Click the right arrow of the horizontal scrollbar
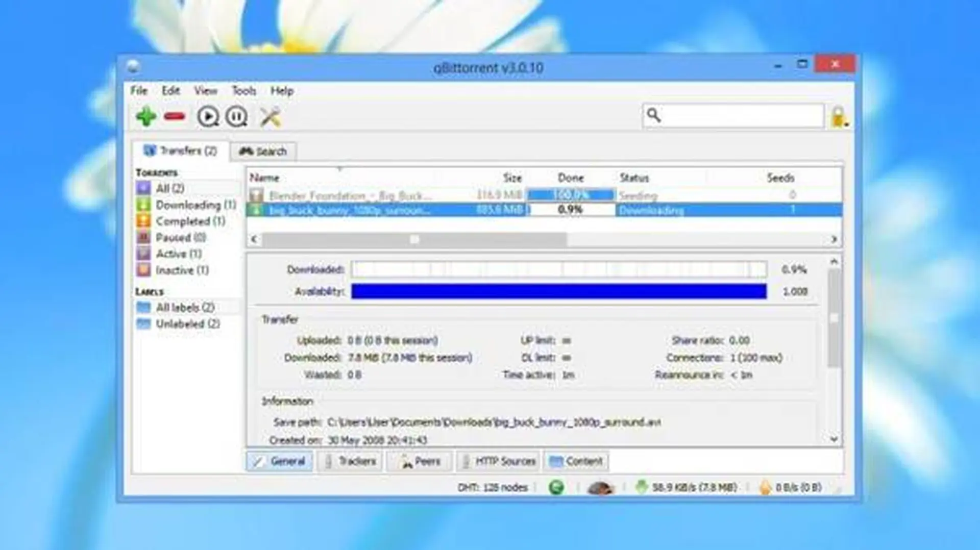 click(x=834, y=239)
